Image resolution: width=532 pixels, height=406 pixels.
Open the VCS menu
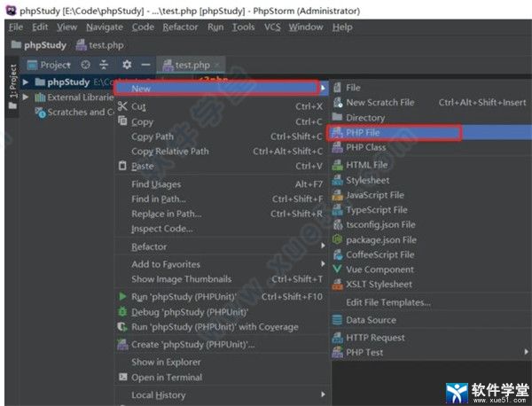coord(272,27)
